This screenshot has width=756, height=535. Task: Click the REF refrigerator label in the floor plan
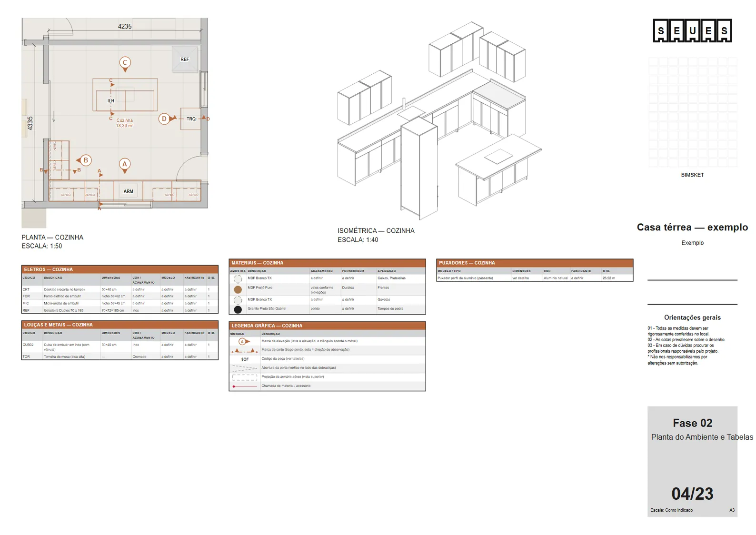[x=185, y=59]
